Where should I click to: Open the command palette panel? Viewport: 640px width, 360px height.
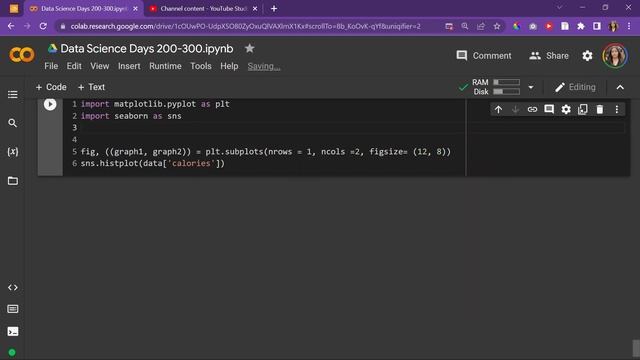[x=13, y=309]
